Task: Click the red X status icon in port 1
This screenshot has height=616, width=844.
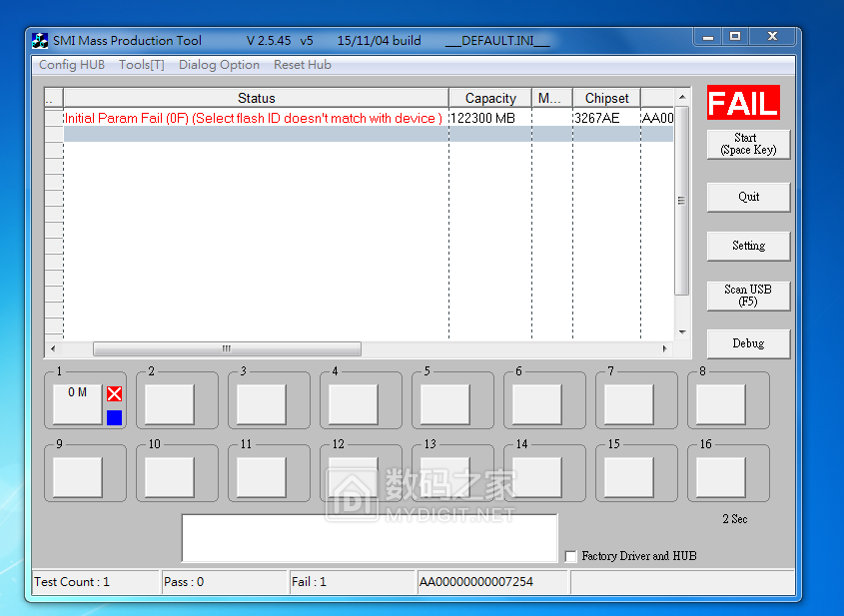Action: point(114,394)
